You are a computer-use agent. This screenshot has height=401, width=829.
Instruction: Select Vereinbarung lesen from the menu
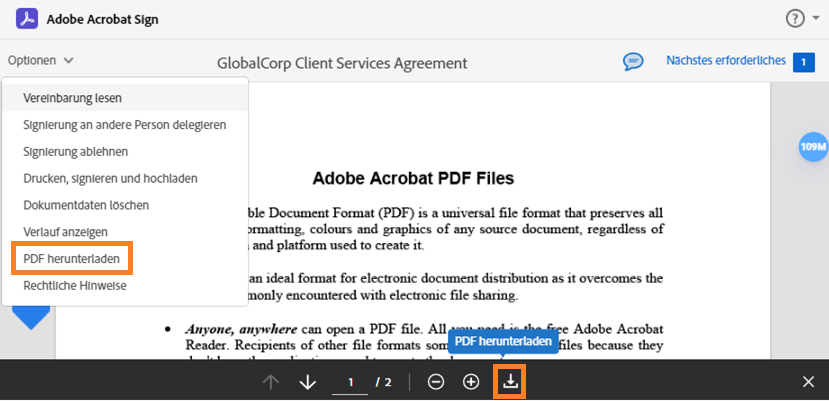pos(125,98)
